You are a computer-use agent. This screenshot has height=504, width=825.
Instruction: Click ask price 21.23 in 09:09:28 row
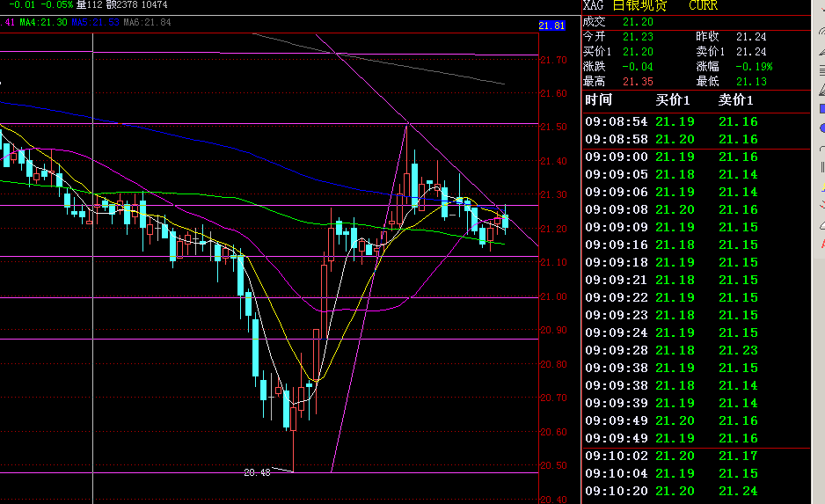(x=738, y=350)
